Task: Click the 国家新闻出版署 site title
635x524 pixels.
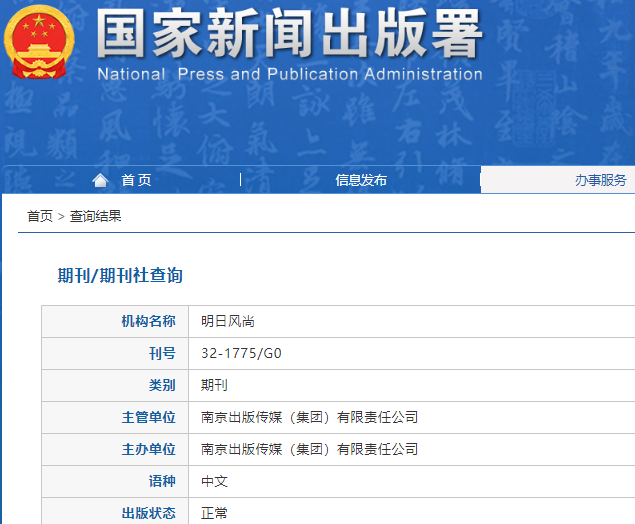Action: [x=290, y=35]
